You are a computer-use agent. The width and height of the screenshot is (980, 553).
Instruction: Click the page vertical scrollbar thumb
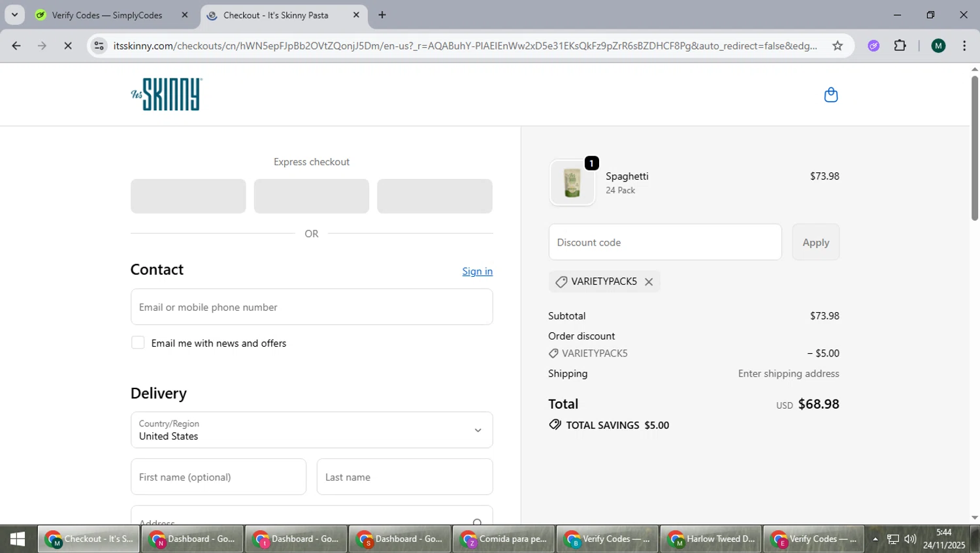pyautogui.click(x=974, y=148)
